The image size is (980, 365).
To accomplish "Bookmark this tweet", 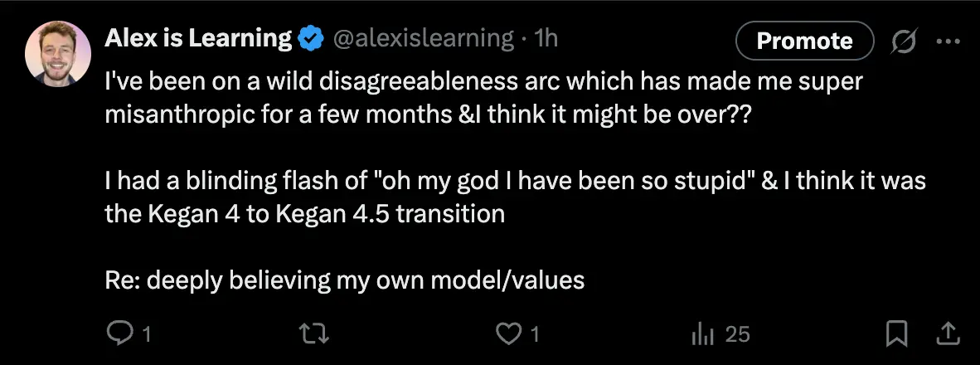I will 896,333.
